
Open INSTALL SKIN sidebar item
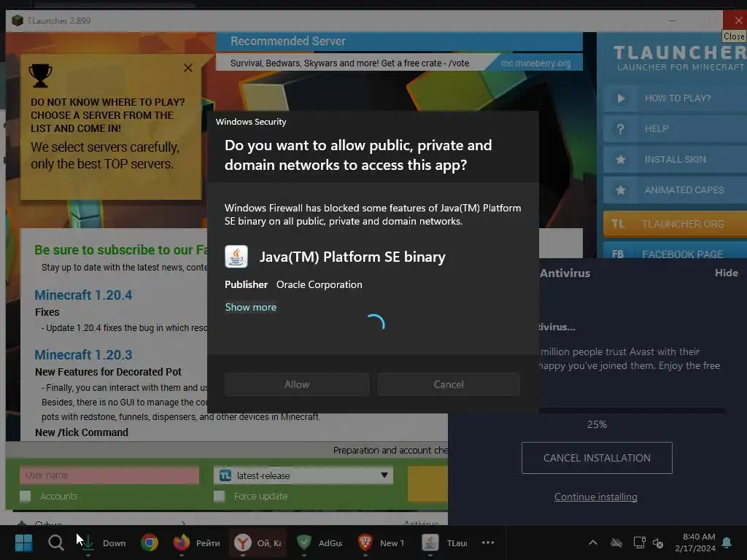pyautogui.click(x=675, y=160)
